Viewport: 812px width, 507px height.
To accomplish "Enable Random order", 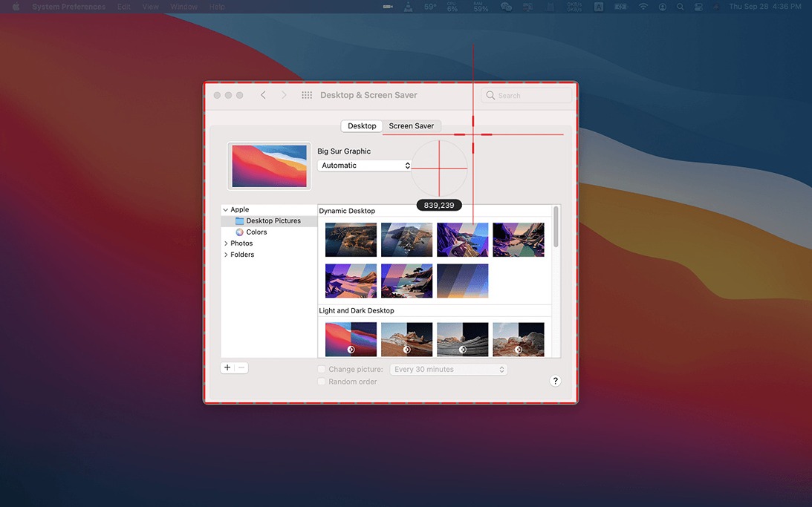I will [321, 381].
